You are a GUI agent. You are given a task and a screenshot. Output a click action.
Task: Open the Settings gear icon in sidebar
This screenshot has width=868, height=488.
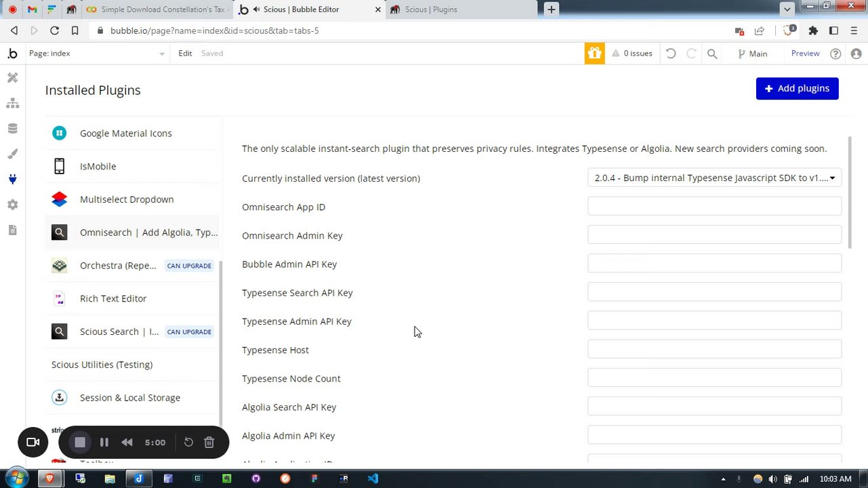[12, 205]
